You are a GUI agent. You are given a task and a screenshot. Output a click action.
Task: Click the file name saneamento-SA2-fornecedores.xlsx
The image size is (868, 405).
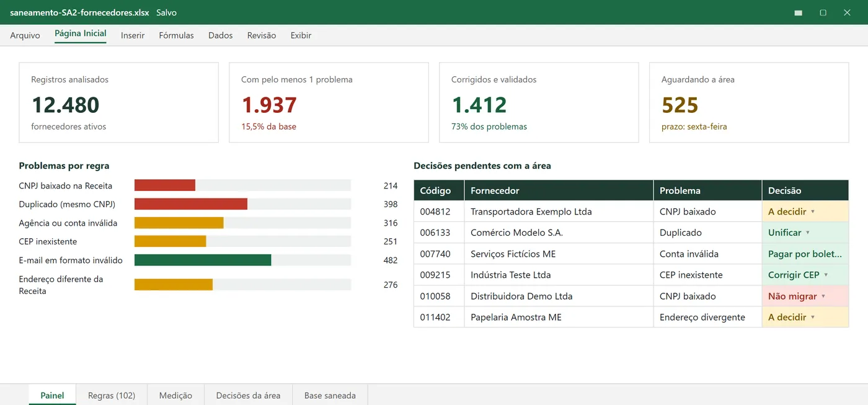(79, 12)
